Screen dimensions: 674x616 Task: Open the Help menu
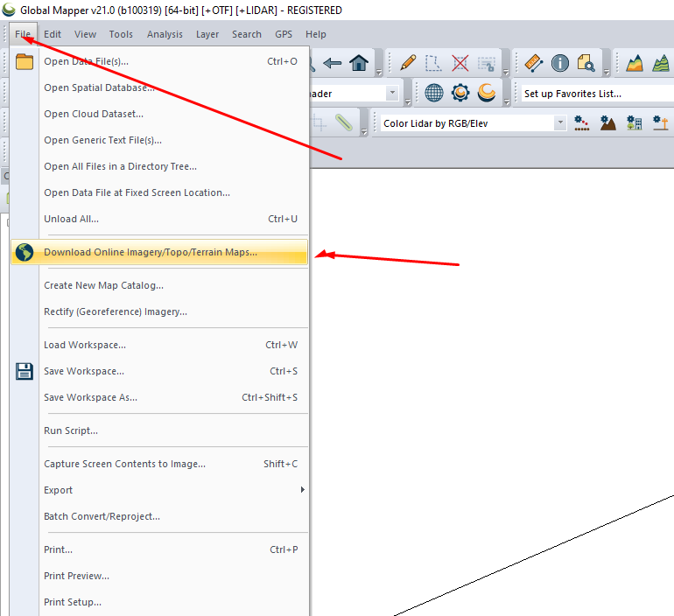pyautogui.click(x=316, y=34)
